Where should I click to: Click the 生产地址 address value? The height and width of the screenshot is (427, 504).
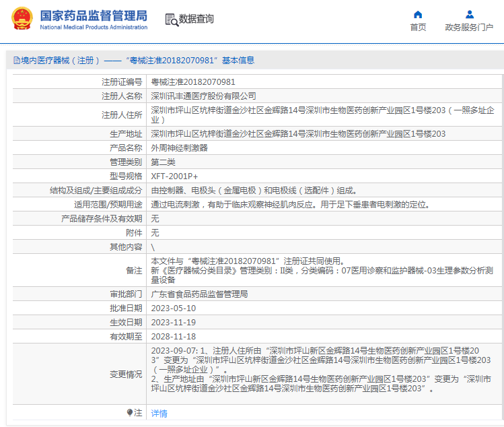tap(298, 134)
